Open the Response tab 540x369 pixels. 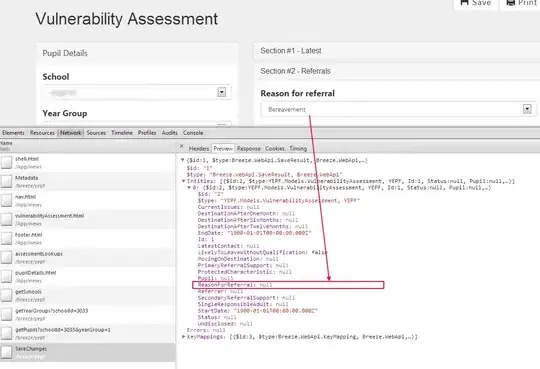pyautogui.click(x=249, y=148)
